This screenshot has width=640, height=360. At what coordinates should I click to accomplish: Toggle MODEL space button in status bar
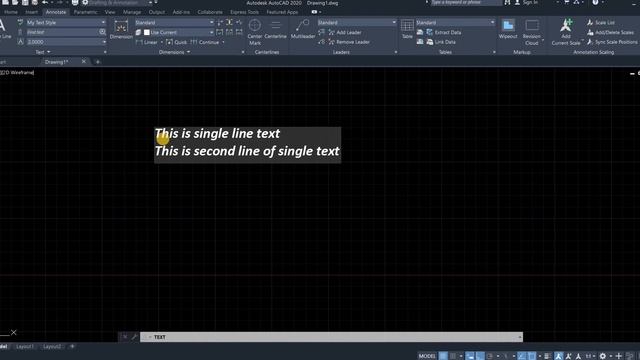(427, 356)
